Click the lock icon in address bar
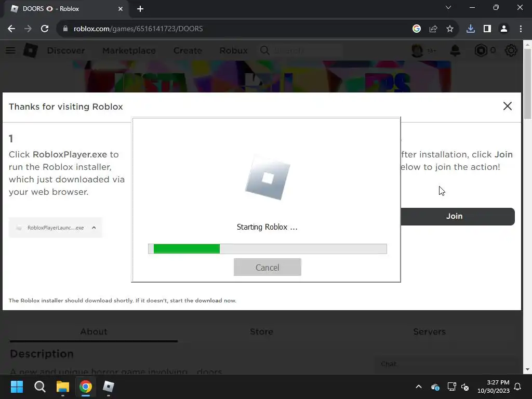The height and width of the screenshot is (399, 532). click(65, 29)
